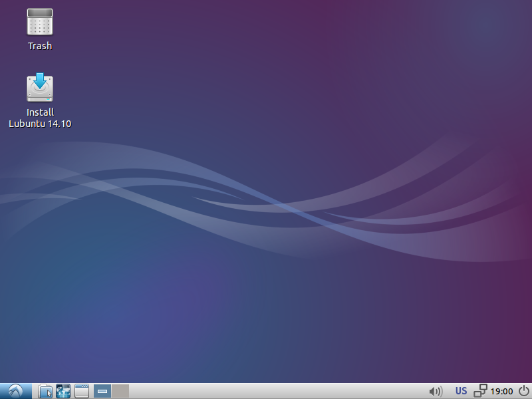Viewport: 532px width, 399px height.
Task: Click the blank desktop below the Install icon
Action: pyautogui.click(x=40, y=173)
